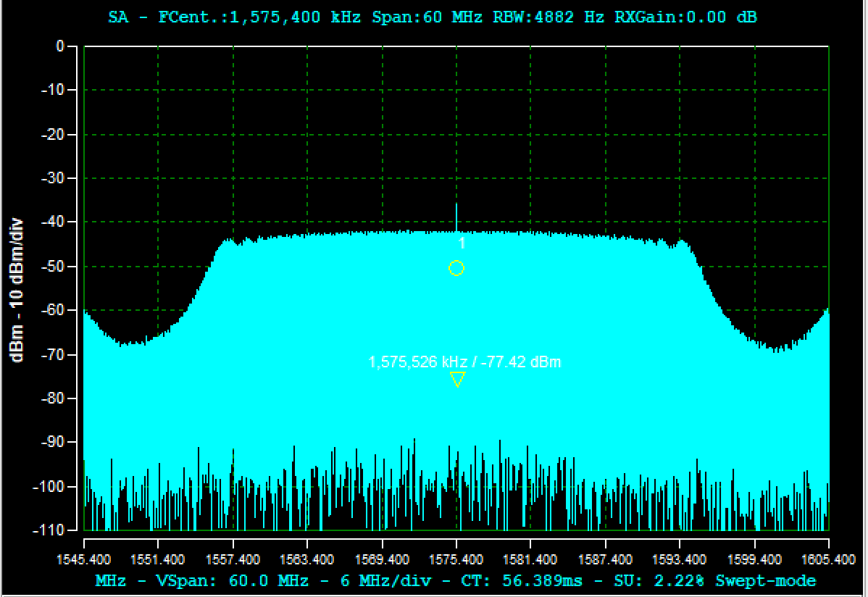Click the -80 dBm level label
The image size is (868, 597).
tap(53, 398)
